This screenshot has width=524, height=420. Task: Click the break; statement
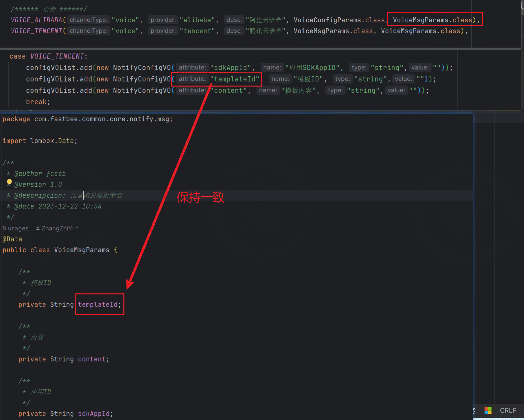point(38,102)
